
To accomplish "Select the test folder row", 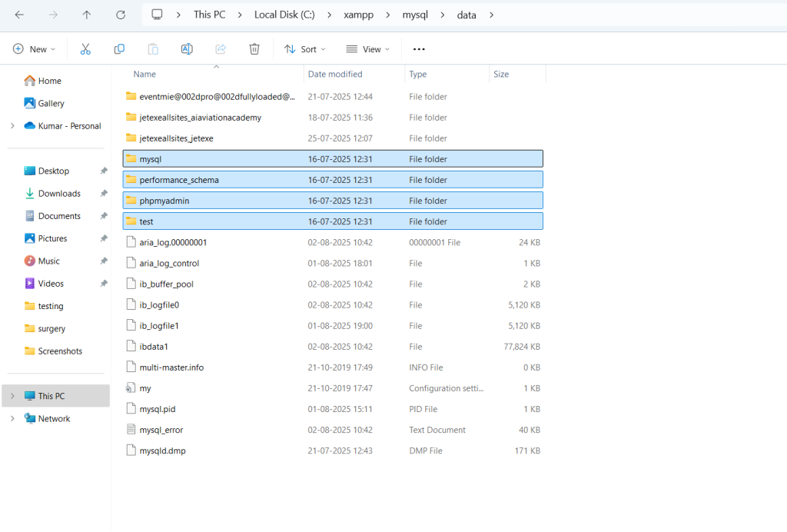I will click(333, 221).
